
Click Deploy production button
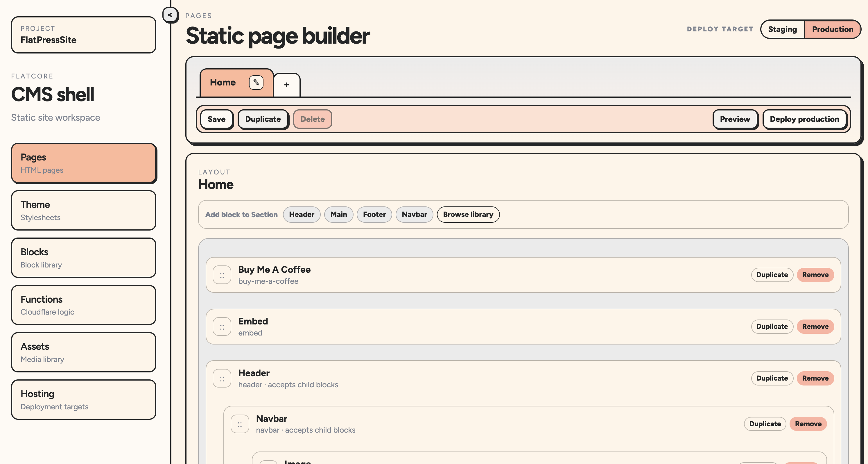804,119
